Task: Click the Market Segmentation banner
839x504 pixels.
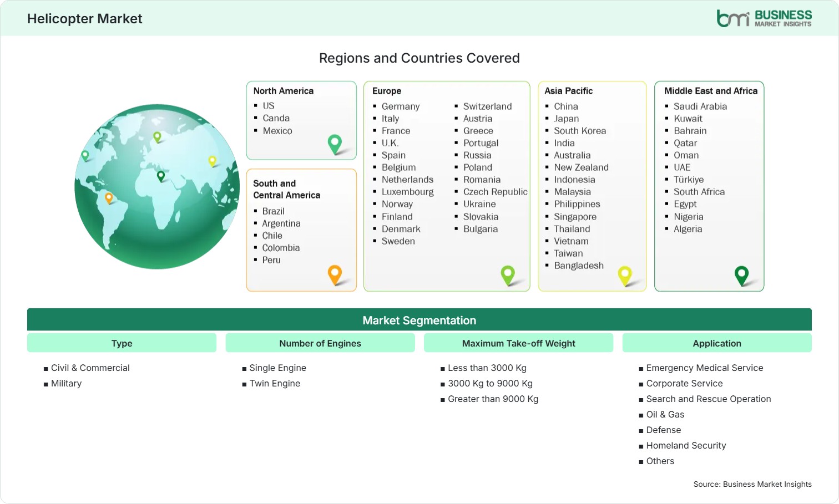Action: (x=419, y=320)
